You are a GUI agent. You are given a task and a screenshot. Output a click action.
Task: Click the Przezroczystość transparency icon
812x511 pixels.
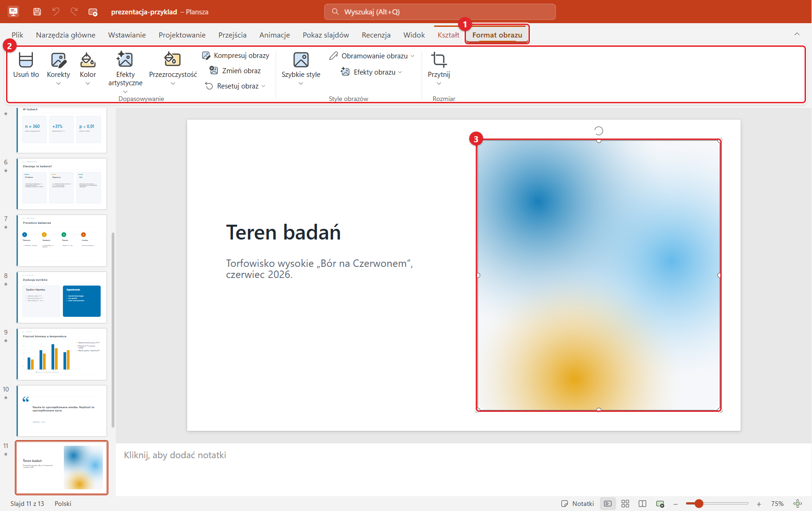[172, 59]
